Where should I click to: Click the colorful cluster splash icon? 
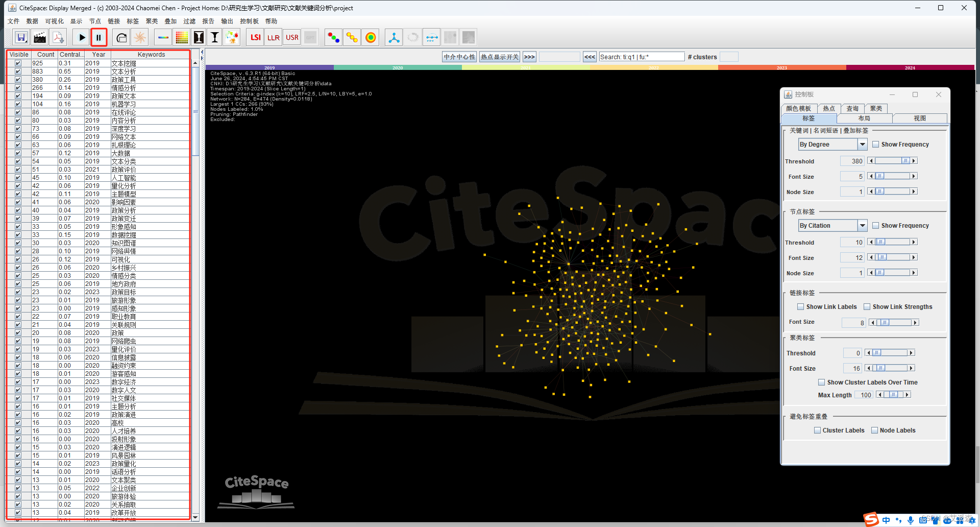coord(232,37)
